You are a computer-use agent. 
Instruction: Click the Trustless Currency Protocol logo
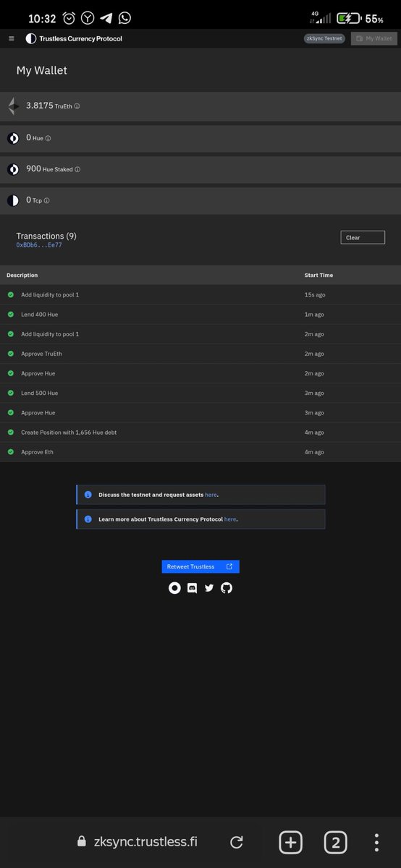[x=74, y=38]
